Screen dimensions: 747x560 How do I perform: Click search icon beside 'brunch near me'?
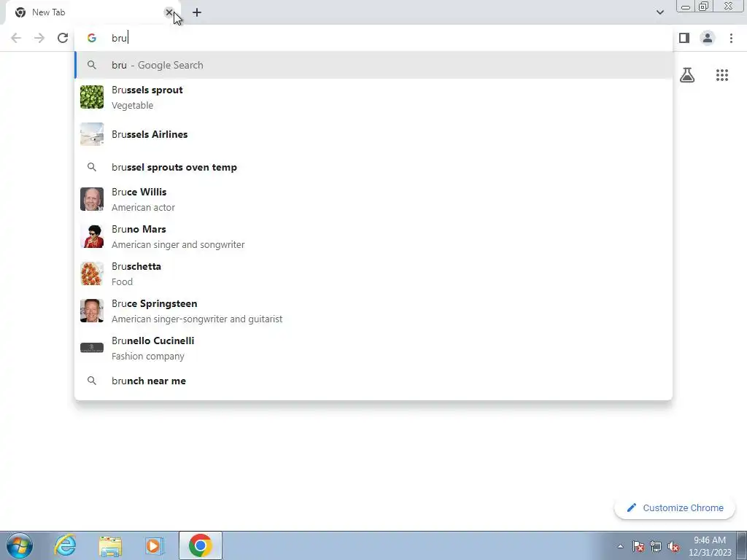(92, 381)
